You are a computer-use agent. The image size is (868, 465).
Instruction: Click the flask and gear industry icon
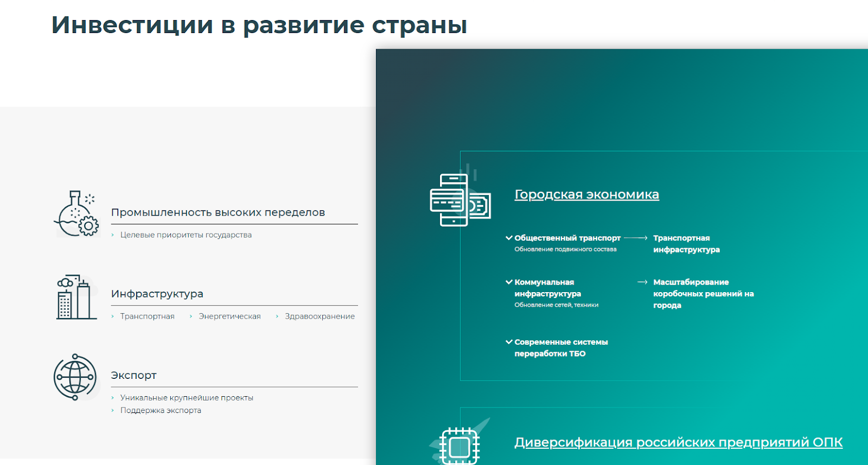[x=77, y=214]
